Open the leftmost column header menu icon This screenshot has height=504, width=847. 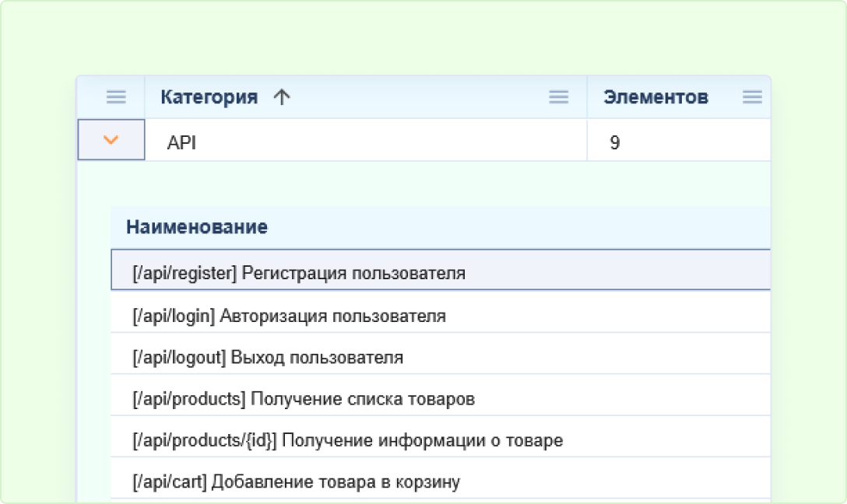coord(116,97)
